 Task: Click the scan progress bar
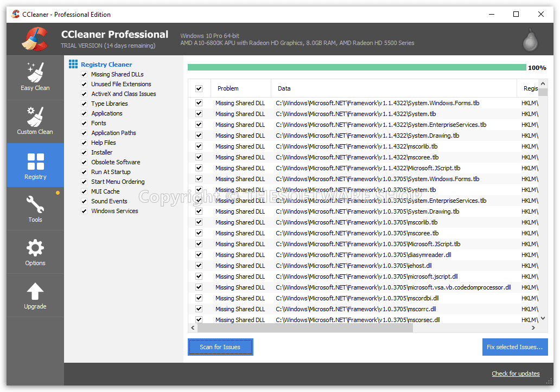pos(357,67)
